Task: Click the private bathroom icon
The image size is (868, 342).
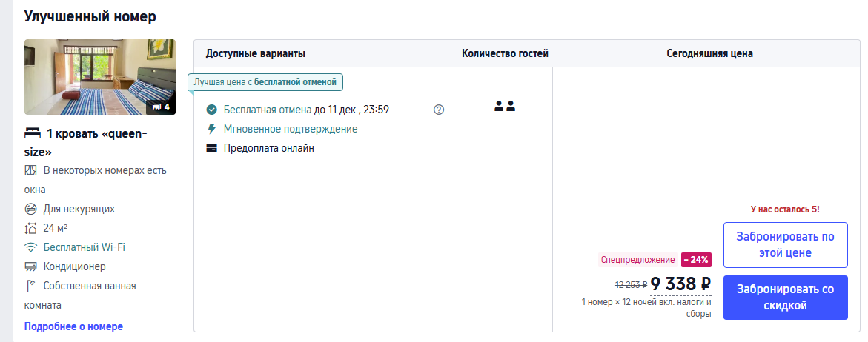Action: (x=30, y=286)
